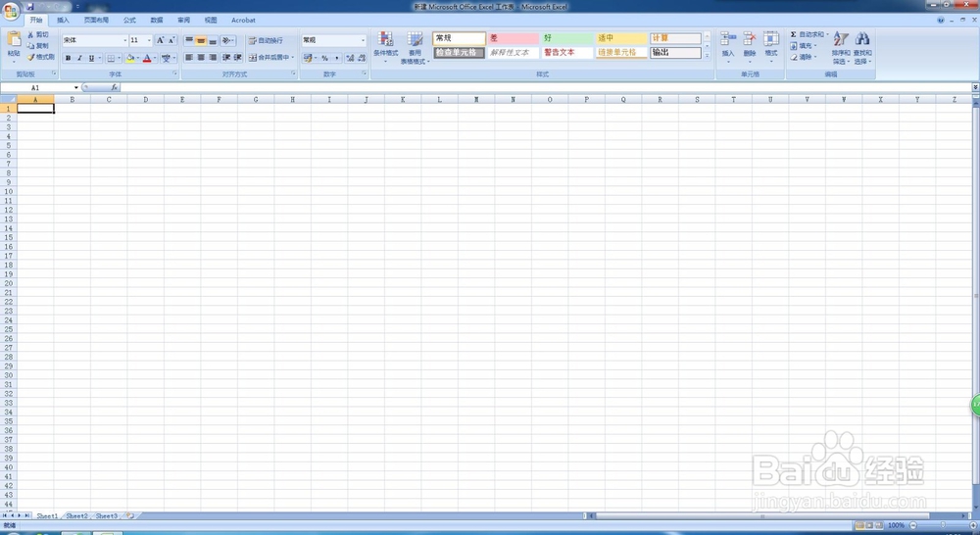This screenshot has width=980, height=535.
Task: Open Sort & Filter (排序和筛选)
Action: [x=841, y=47]
